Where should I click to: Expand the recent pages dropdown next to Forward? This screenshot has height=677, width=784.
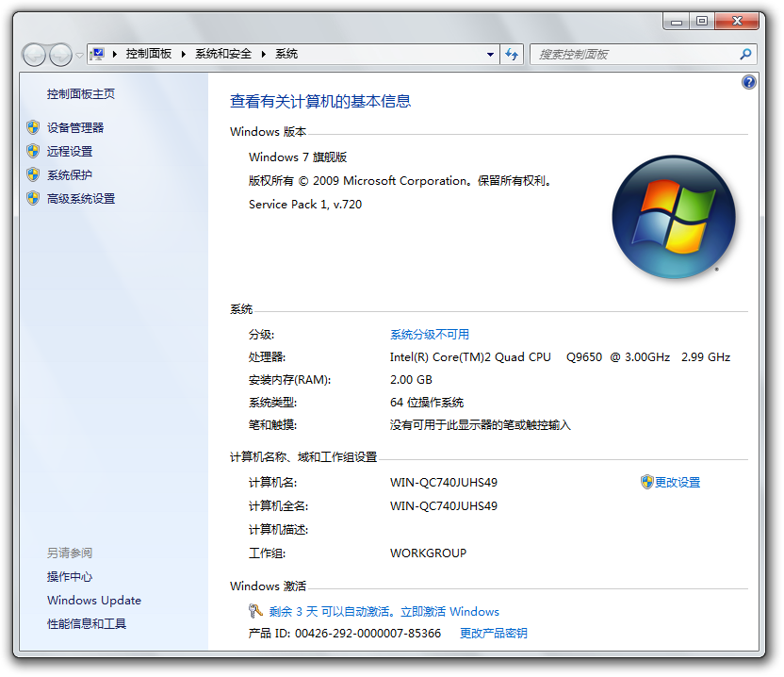(79, 56)
